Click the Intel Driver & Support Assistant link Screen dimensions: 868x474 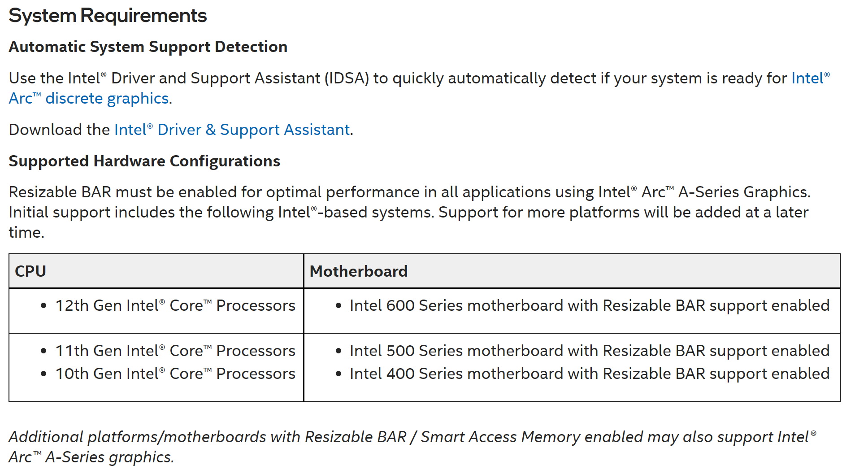point(232,130)
